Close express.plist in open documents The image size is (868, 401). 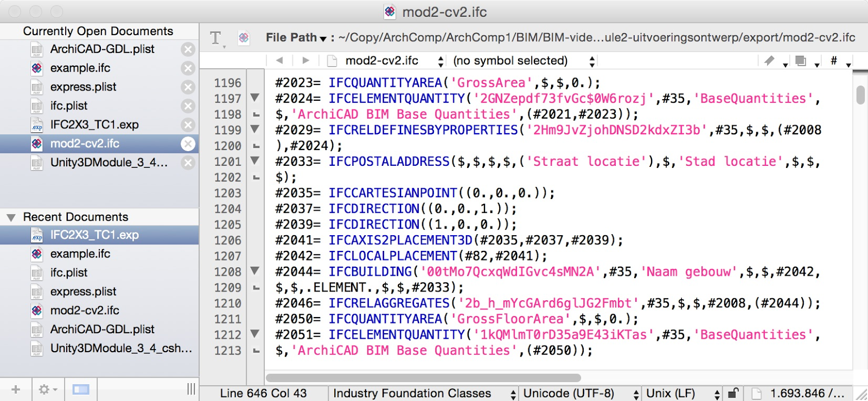(x=188, y=87)
